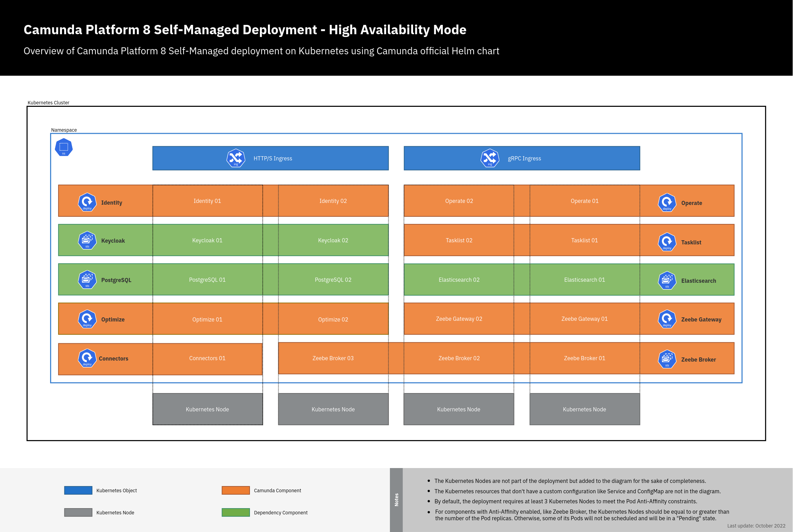This screenshot has height=532, width=793.
Task: Select the green Dependency Component legend swatch
Action: click(236, 512)
